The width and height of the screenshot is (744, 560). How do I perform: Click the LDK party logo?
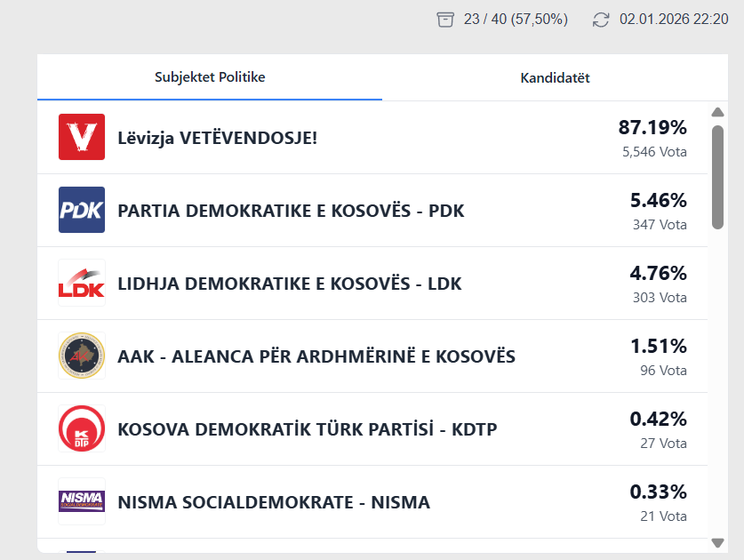click(x=82, y=283)
